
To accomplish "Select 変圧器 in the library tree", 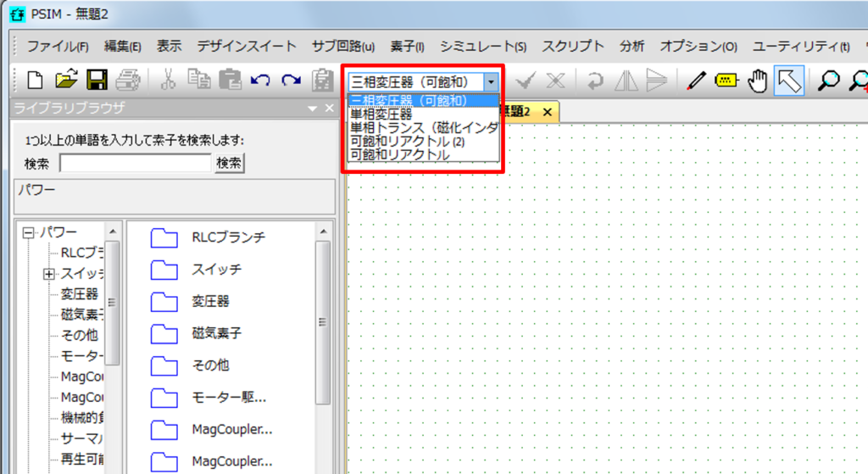I will tap(79, 294).
